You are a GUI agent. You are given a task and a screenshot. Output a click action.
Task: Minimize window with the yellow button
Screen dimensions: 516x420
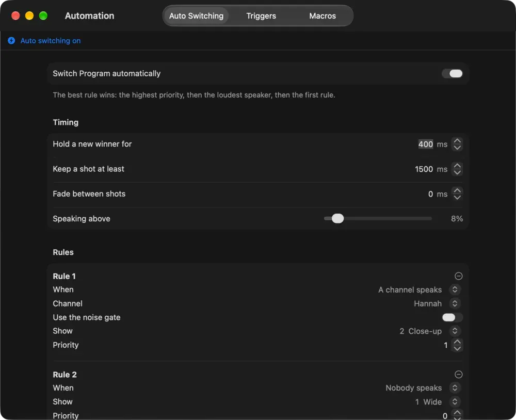(29, 16)
